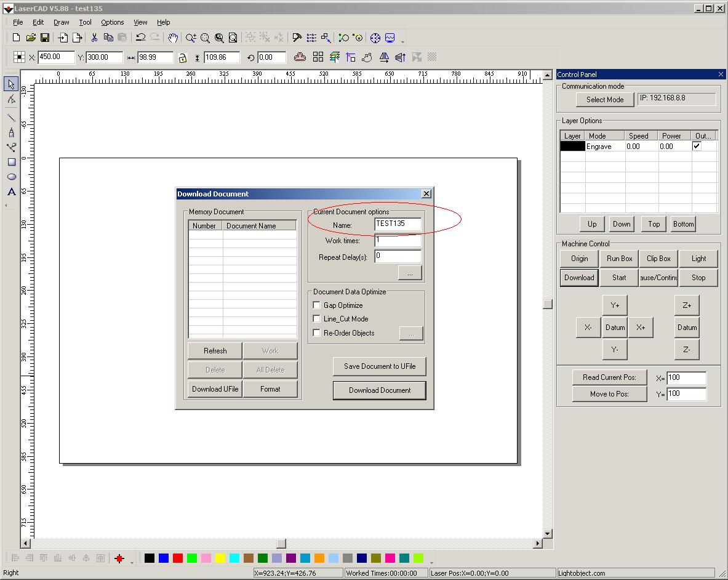Screen dimensions: 728x580
Task: Click the lock aspect ratio padlock icon
Action: click(182, 57)
